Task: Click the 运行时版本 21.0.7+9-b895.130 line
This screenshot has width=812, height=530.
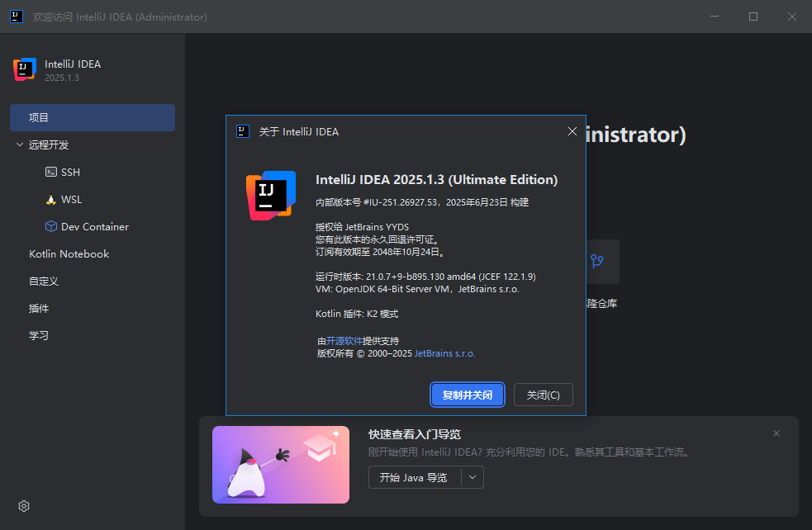Action: pos(425,277)
